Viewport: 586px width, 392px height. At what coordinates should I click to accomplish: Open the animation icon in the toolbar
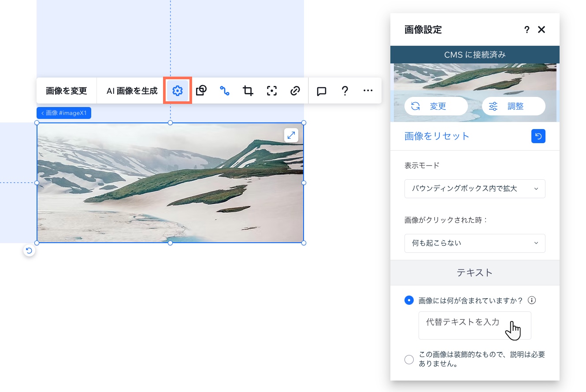point(225,90)
